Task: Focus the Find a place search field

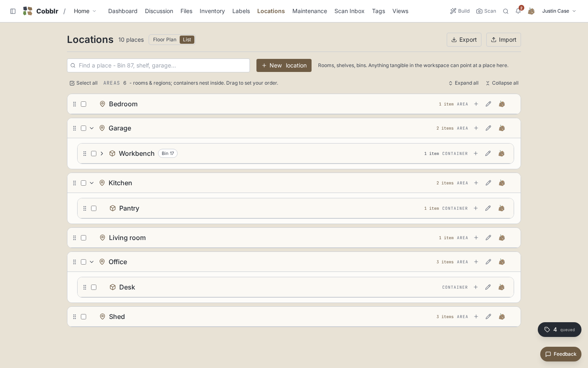Action: pos(158,65)
